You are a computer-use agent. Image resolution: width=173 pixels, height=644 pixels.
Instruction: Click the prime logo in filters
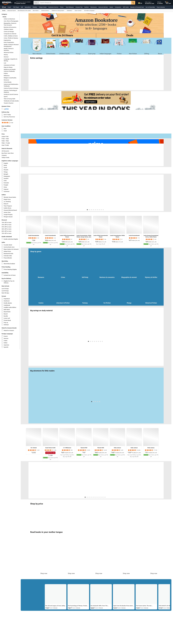(x=6, y=109)
